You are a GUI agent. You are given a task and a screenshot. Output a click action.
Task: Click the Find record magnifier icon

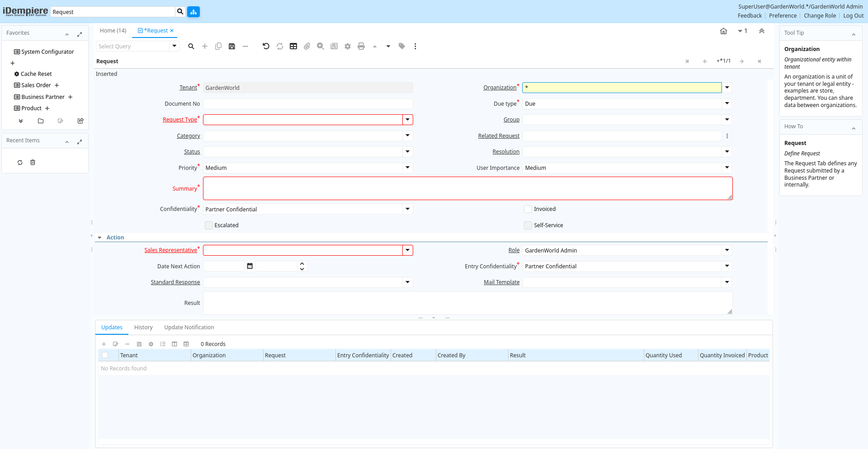coord(191,46)
